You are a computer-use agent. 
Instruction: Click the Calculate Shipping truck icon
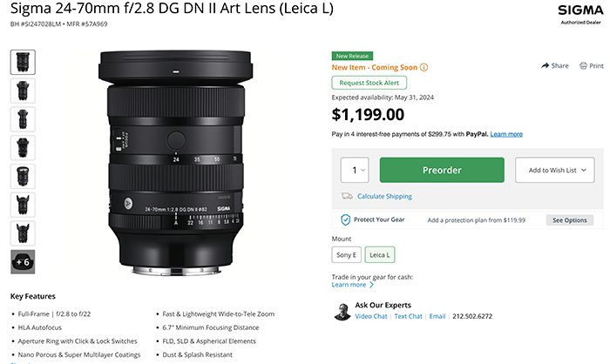pos(347,196)
